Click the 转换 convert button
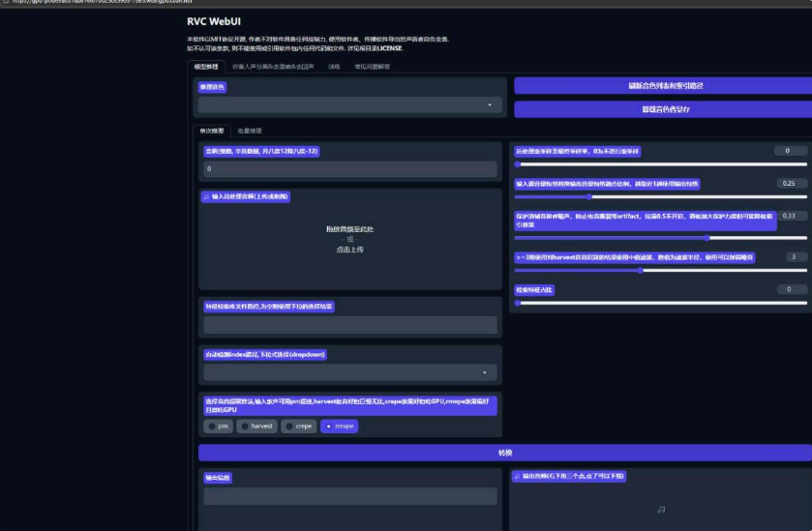The width and height of the screenshot is (812, 531). click(x=505, y=453)
